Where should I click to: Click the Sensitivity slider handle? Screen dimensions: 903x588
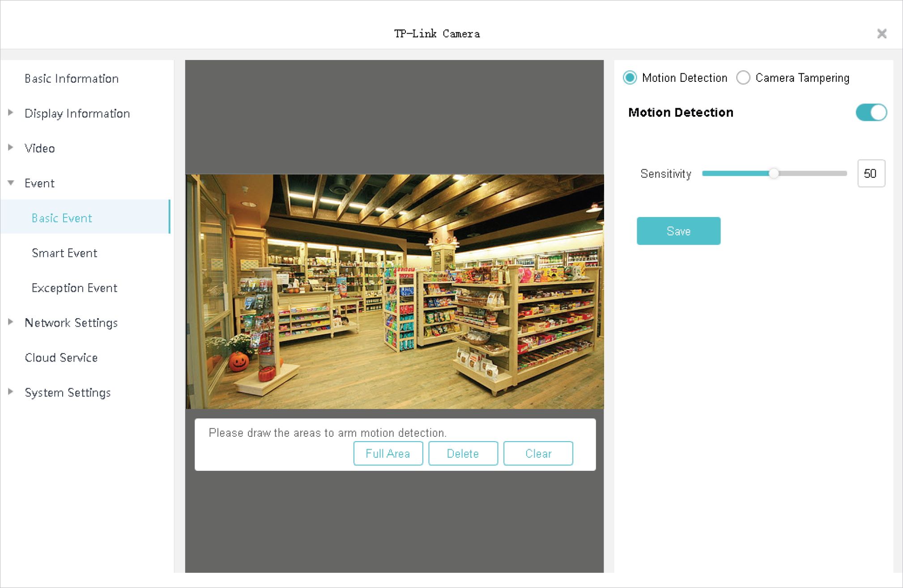(x=774, y=174)
